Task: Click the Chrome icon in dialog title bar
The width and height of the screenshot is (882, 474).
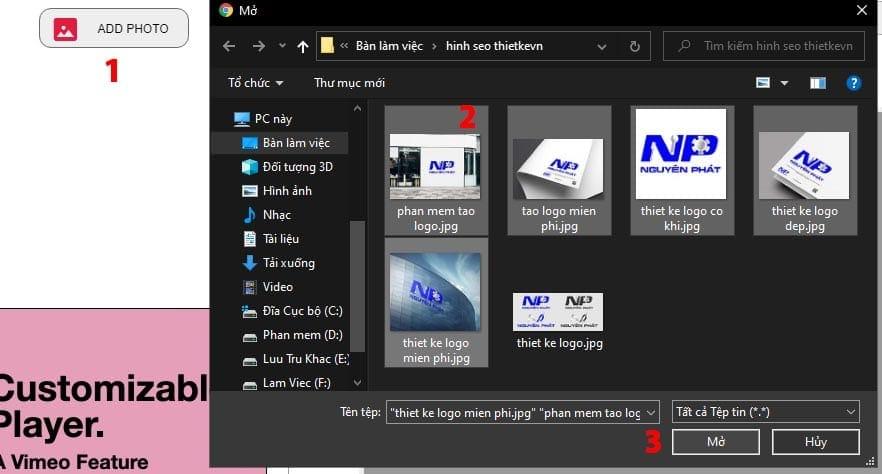Action: tap(226, 10)
